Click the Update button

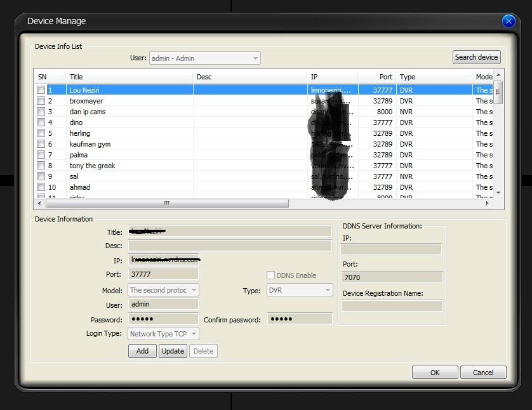tap(173, 351)
